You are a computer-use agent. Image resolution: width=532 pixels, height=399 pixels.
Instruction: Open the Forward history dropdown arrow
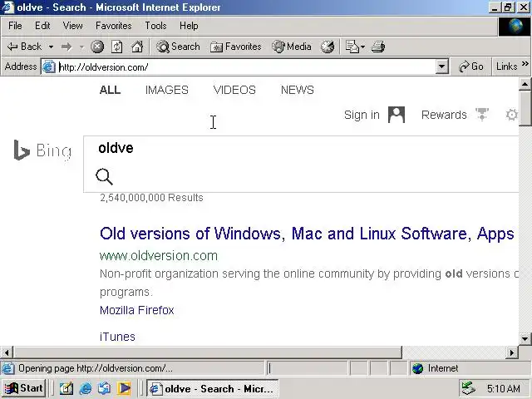81,47
